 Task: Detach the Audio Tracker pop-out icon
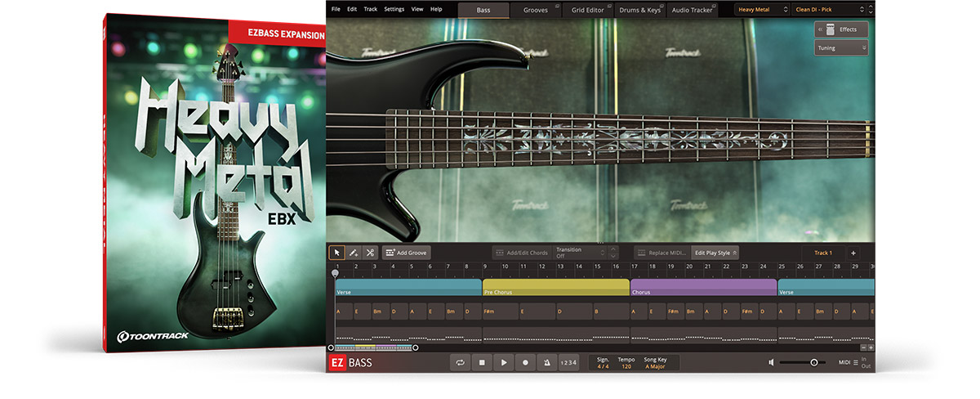coord(714,6)
